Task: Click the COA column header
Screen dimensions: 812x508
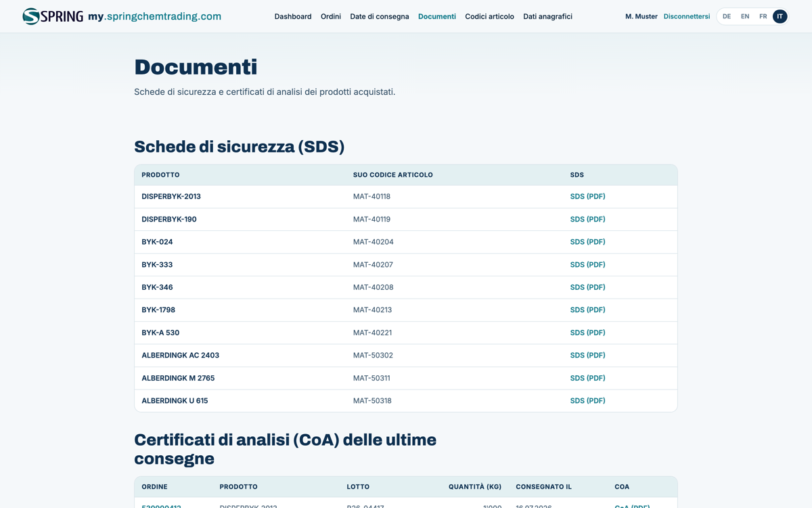Action: (x=622, y=487)
